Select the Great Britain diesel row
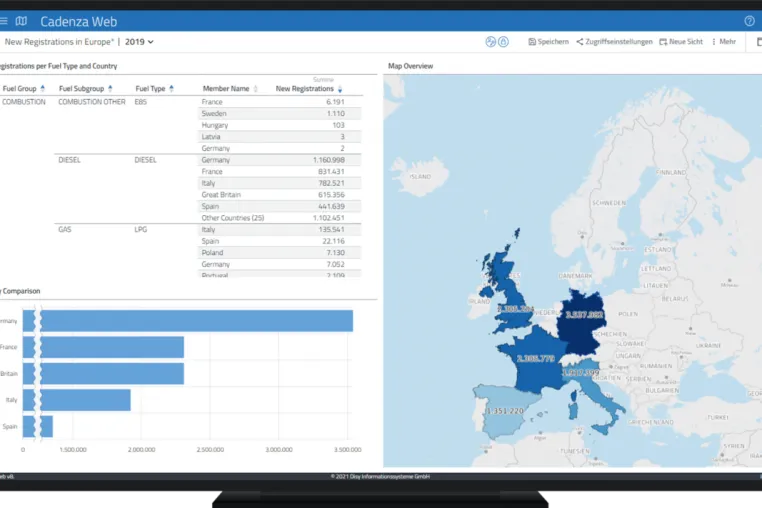The image size is (762, 508). pos(280,194)
